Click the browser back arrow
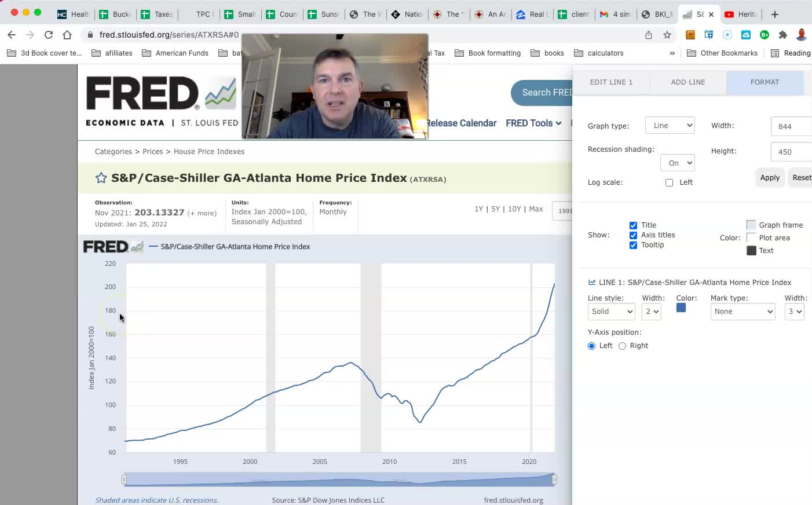Image resolution: width=812 pixels, height=505 pixels. (12, 35)
